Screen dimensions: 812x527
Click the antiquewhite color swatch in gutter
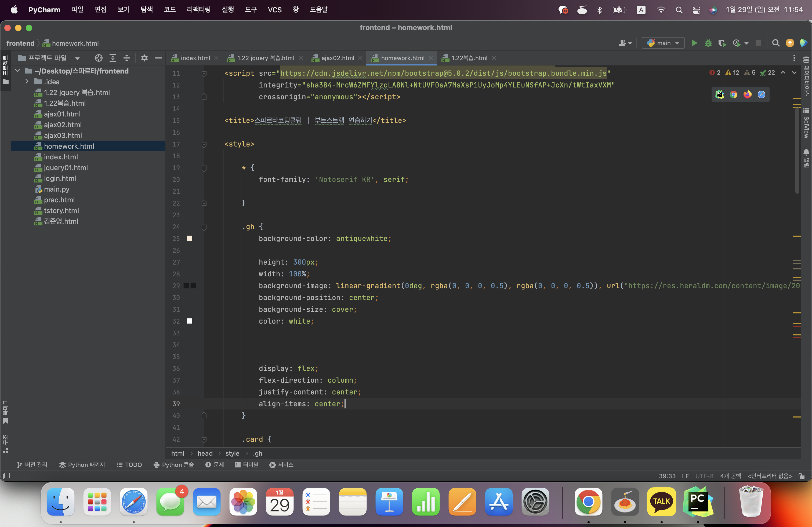coord(190,239)
